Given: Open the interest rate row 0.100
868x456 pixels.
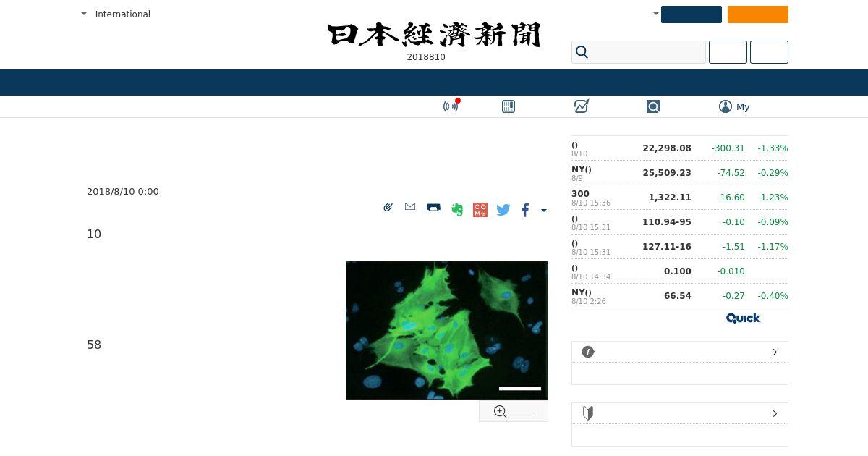Looking at the screenshot, I should pos(680,271).
